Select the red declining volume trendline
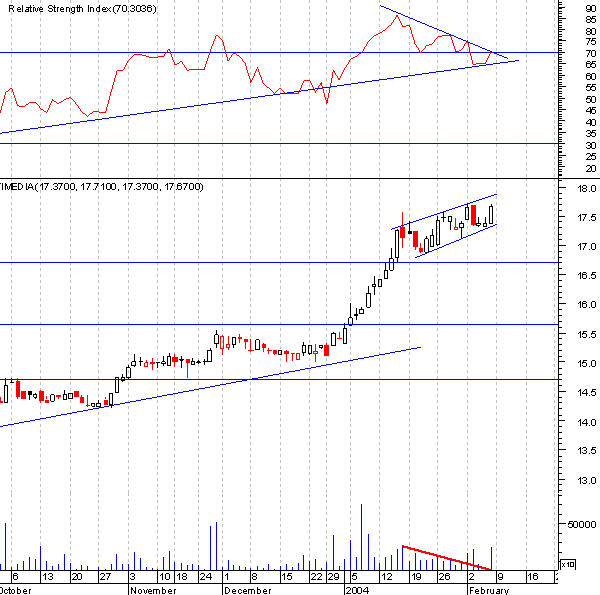The width and height of the screenshot is (600, 595). pos(447,558)
